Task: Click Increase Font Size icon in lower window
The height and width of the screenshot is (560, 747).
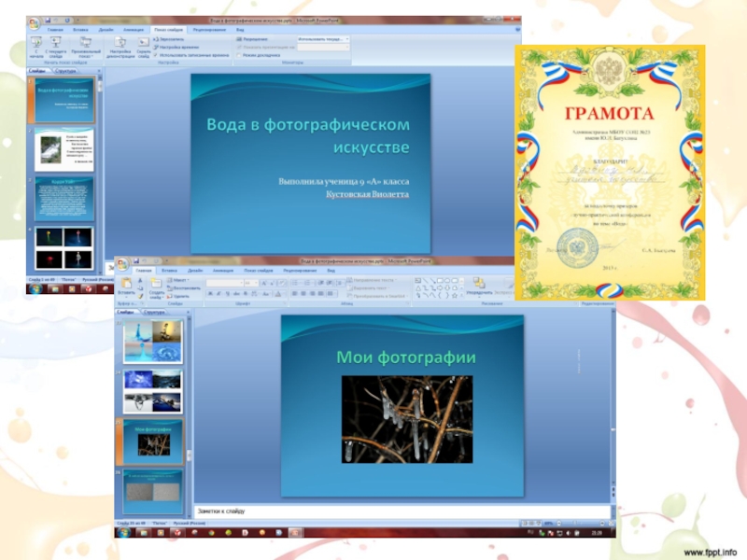Action: [x=264, y=283]
